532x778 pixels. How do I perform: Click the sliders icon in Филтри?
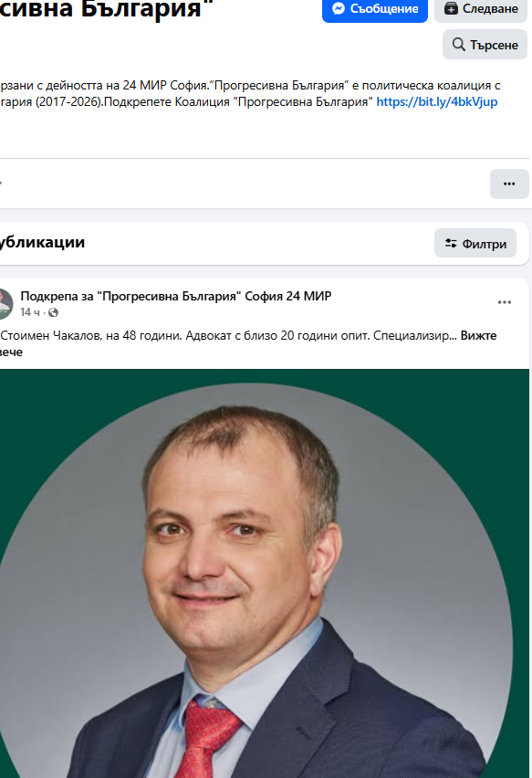tap(451, 244)
